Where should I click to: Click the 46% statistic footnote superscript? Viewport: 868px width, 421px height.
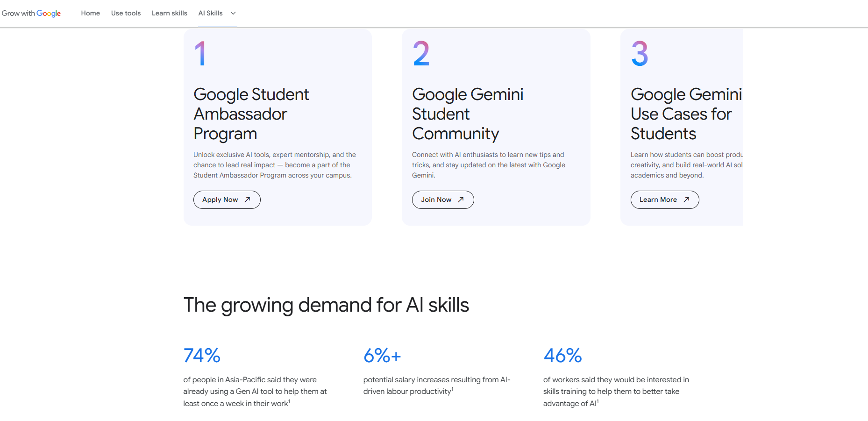[598, 401]
